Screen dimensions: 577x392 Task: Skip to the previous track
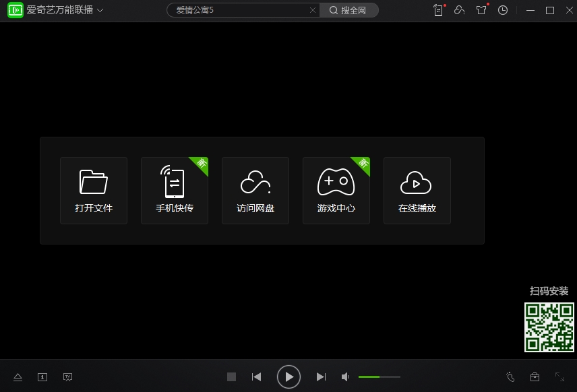coord(257,377)
